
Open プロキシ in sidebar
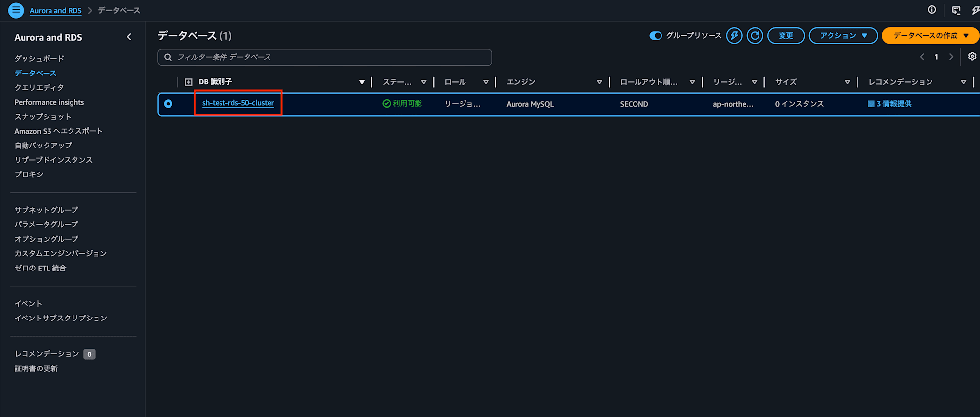(x=29, y=174)
